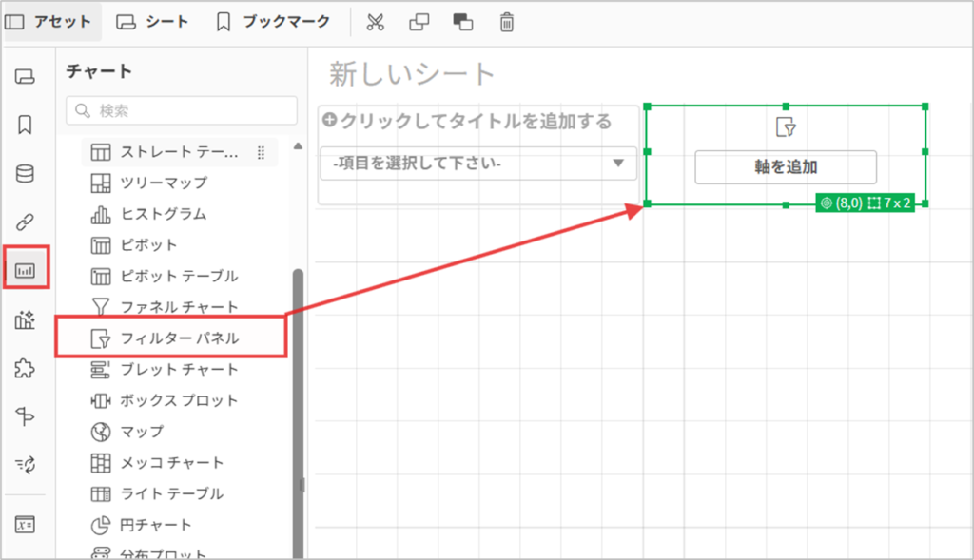Click the scissors cut icon in toolbar

[x=375, y=22]
